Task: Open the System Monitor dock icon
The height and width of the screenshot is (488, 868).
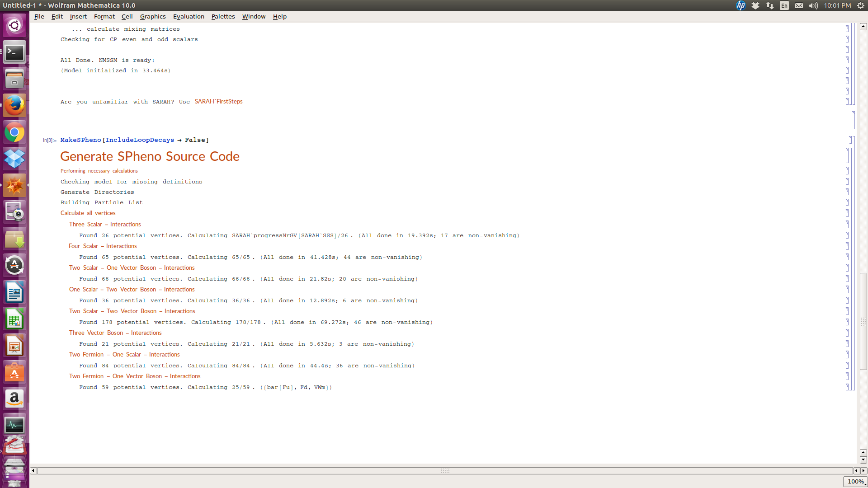Action: 14,425
